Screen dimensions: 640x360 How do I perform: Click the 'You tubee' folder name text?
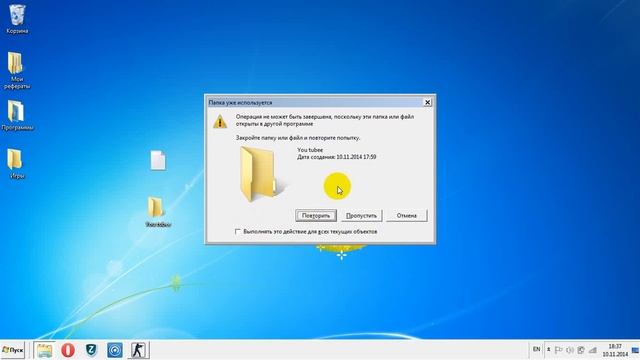click(310, 150)
